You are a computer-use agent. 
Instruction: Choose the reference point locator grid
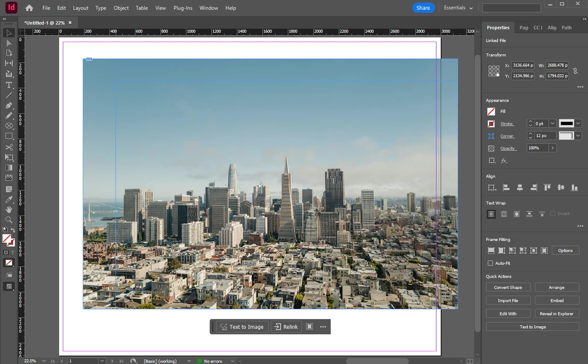click(x=494, y=71)
